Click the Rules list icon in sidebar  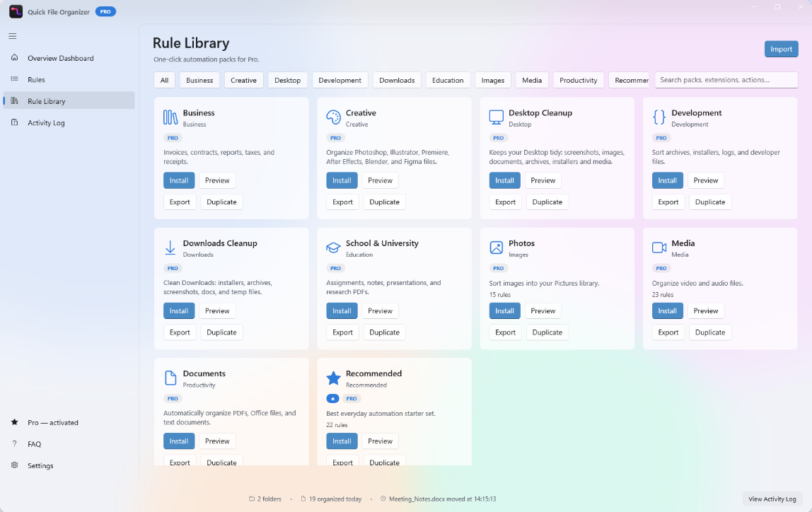[14, 79]
